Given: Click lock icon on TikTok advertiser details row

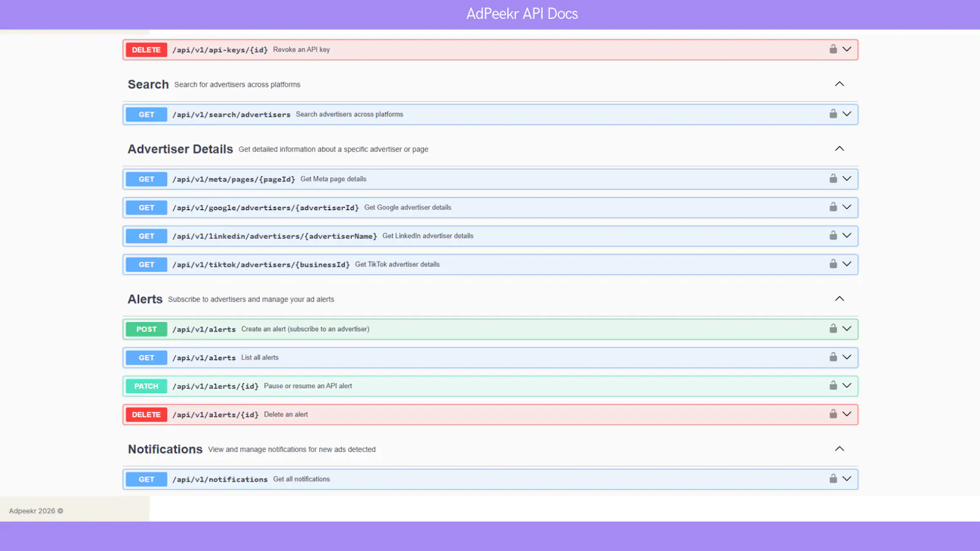Looking at the screenshot, I should click(x=833, y=264).
